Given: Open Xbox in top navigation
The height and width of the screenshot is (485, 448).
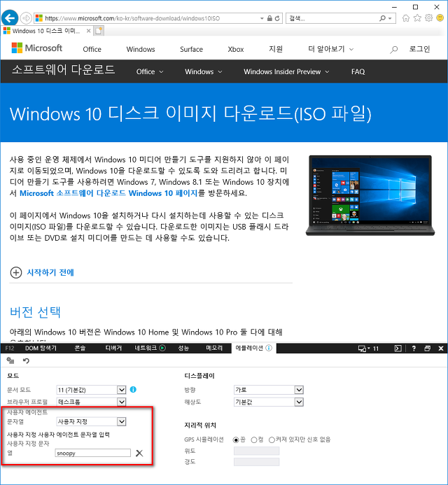Looking at the screenshot, I should tap(235, 49).
